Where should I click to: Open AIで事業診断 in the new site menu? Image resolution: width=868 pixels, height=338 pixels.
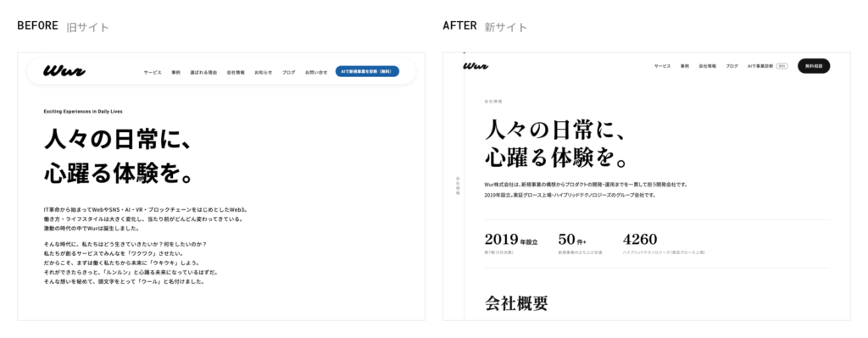click(760, 66)
